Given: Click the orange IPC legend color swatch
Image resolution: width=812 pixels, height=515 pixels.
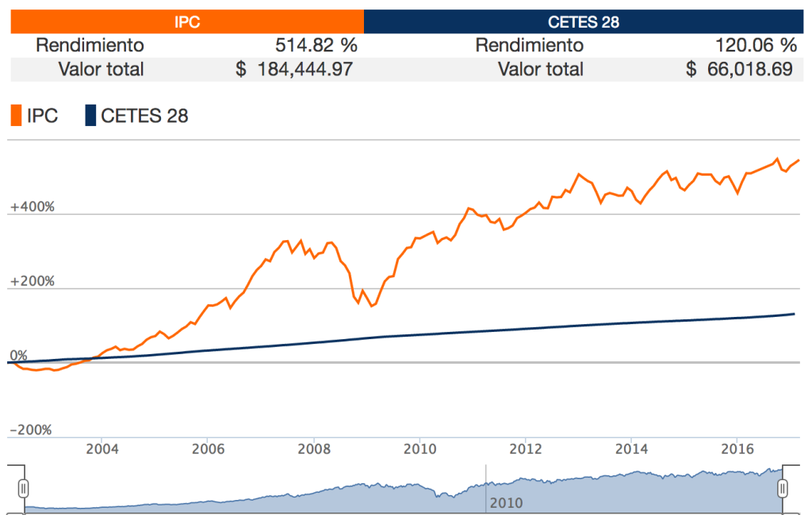Looking at the screenshot, I should click(x=16, y=116).
